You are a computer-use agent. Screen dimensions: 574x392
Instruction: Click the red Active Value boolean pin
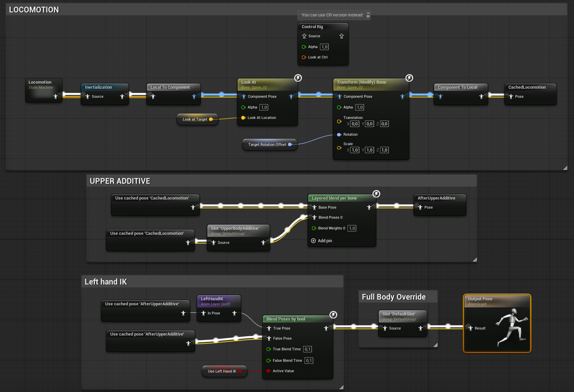269,371
